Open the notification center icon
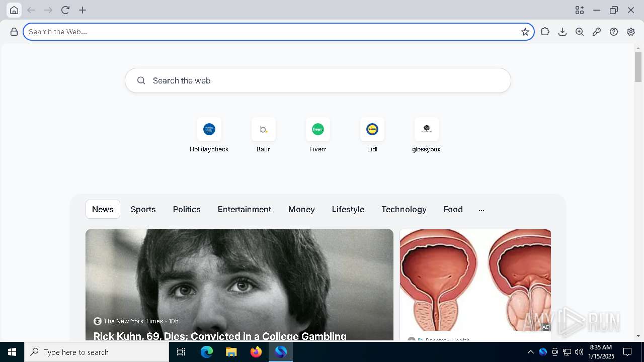 [x=627, y=352]
